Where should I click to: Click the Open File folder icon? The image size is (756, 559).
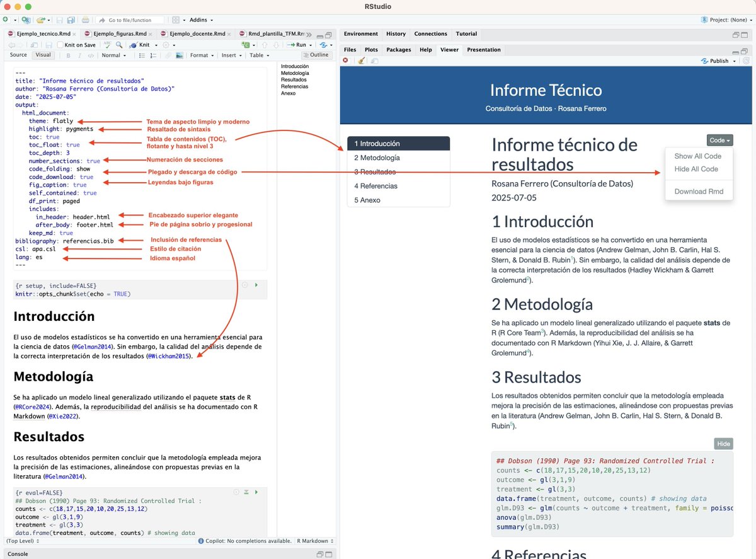42,20
